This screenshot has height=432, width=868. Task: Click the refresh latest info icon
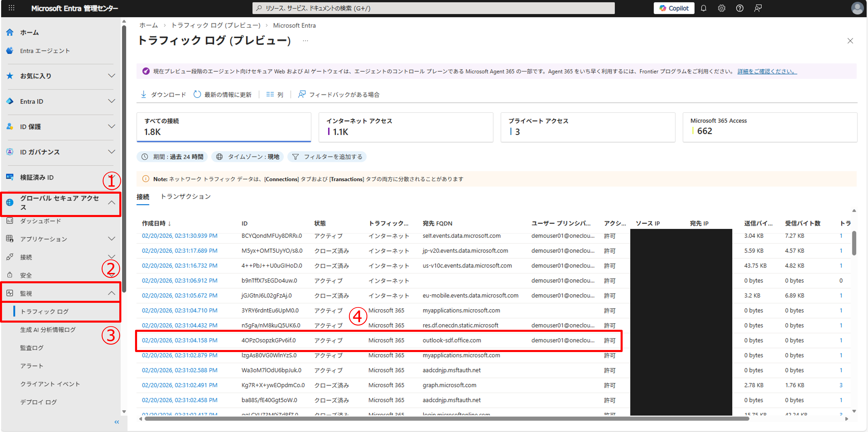coord(197,94)
